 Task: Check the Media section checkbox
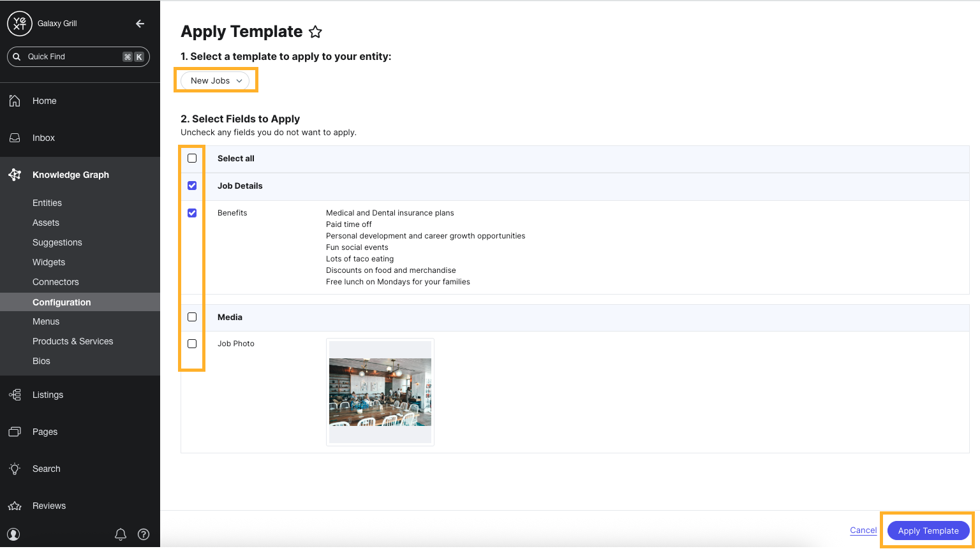click(192, 316)
